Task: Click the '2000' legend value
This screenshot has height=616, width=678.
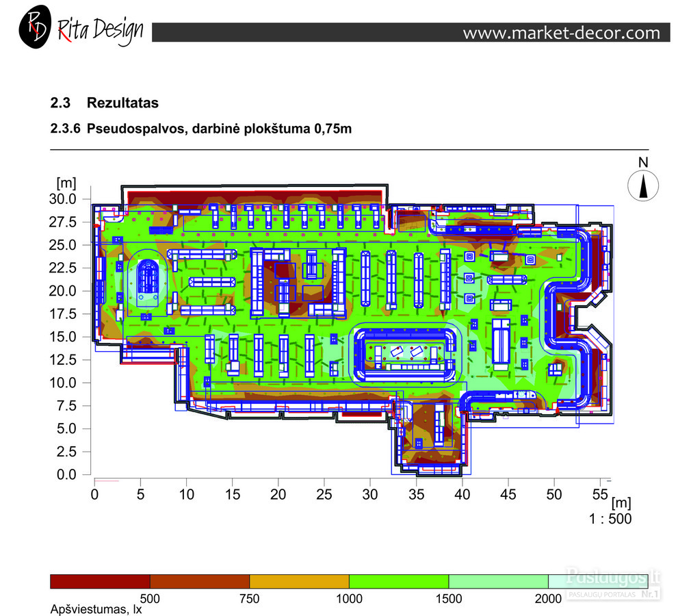Action: 548,599
